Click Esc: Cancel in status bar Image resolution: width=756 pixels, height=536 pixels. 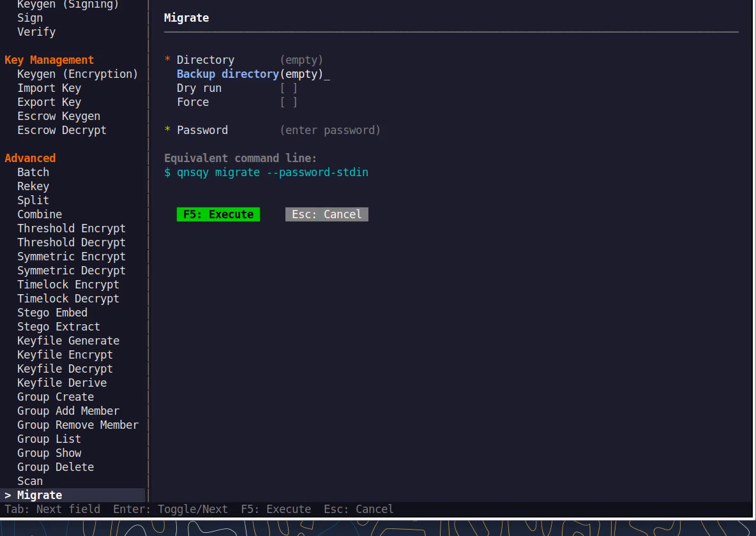pos(359,509)
